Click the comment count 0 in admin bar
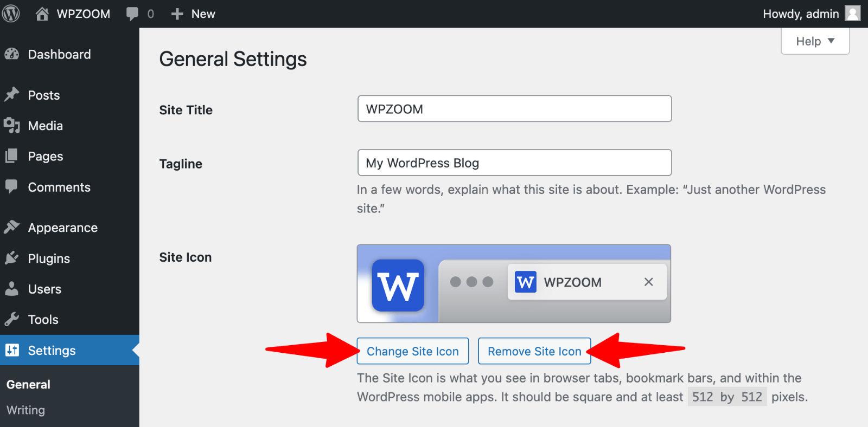The image size is (868, 427). (x=151, y=14)
